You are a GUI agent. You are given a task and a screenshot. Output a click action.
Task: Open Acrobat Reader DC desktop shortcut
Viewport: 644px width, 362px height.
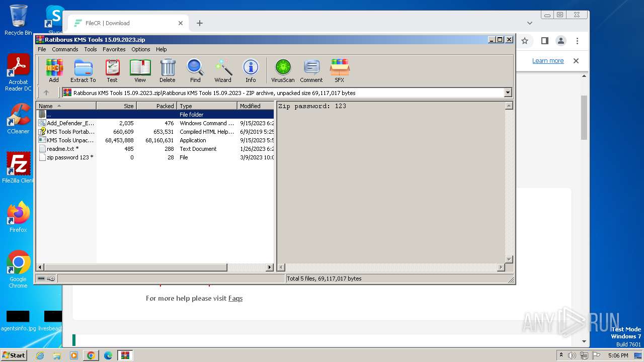[x=18, y=73]
